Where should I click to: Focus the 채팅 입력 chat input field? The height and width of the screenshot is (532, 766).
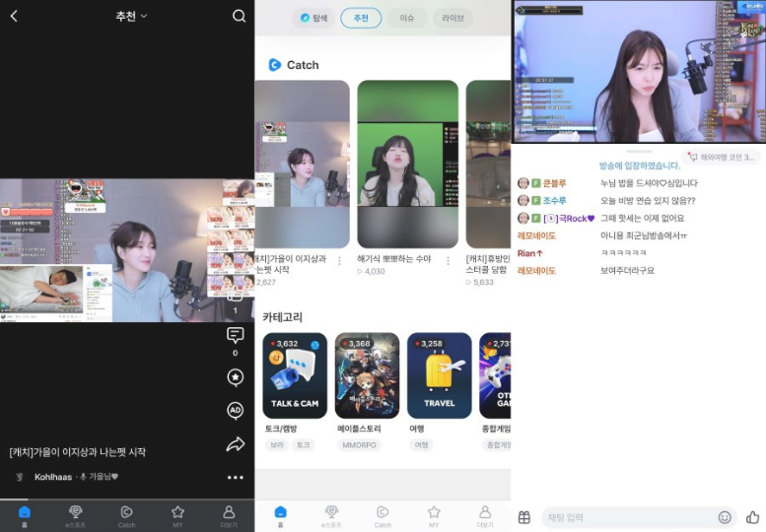click(x=640, y=517)
